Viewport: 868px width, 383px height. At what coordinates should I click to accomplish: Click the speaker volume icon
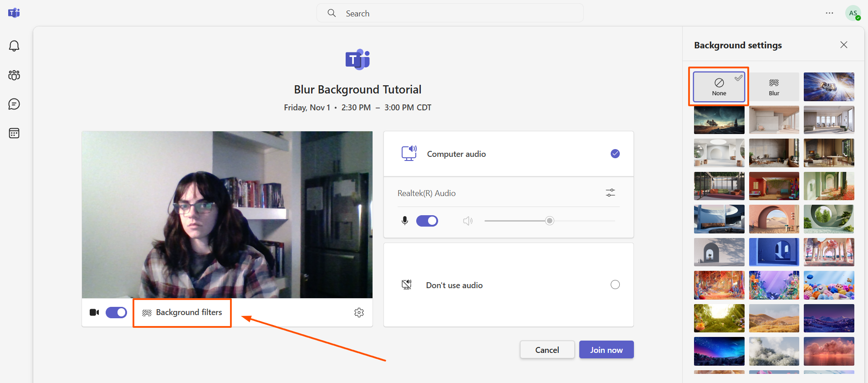coord(468,221)
